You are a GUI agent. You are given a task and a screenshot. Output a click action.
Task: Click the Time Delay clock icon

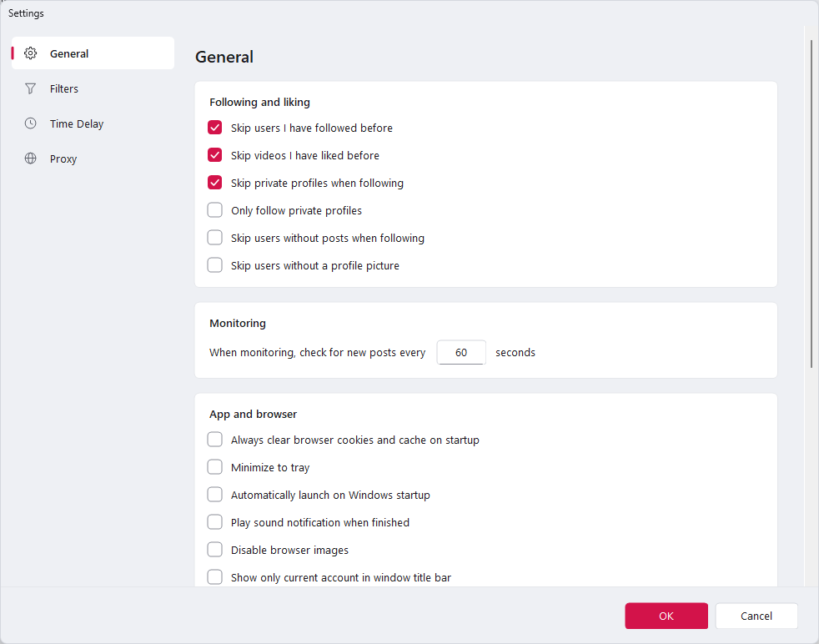31,123
